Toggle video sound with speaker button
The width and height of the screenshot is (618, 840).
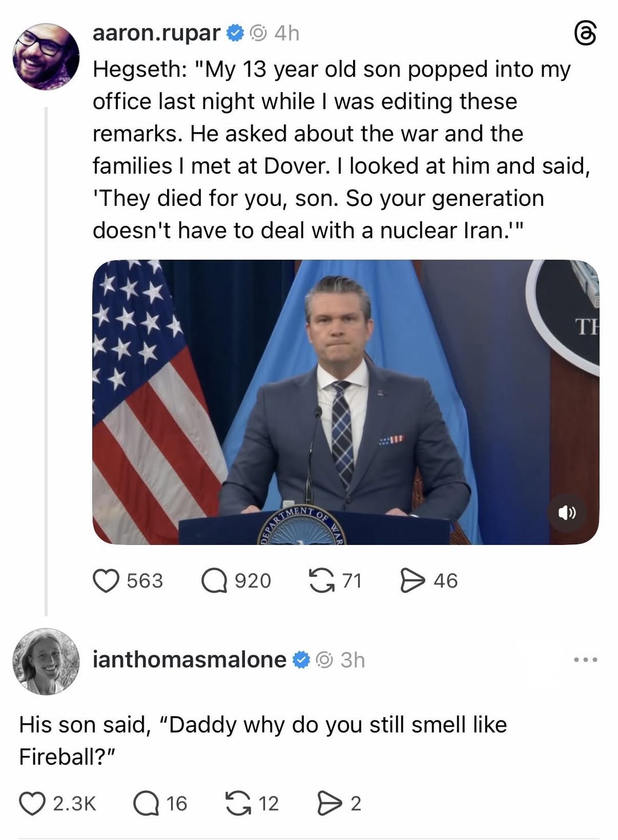[567, 513]
